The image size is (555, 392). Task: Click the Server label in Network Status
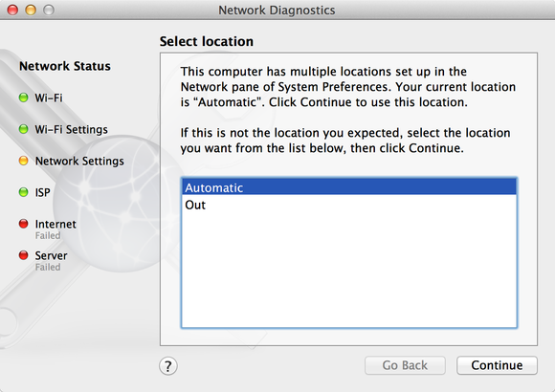(51, 255)
